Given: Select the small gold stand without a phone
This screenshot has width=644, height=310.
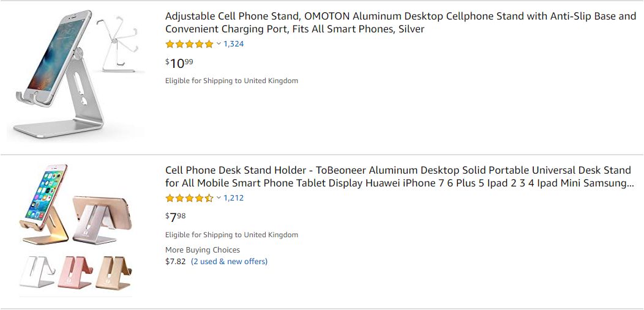Looking at the screenshot, I should click(113, 271).
